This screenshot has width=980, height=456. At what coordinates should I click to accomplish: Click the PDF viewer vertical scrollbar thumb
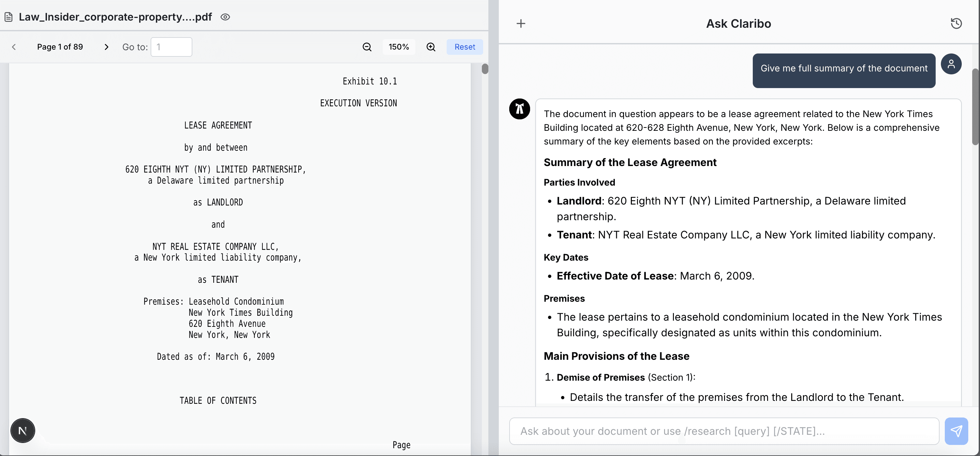(x=485, y=69)
